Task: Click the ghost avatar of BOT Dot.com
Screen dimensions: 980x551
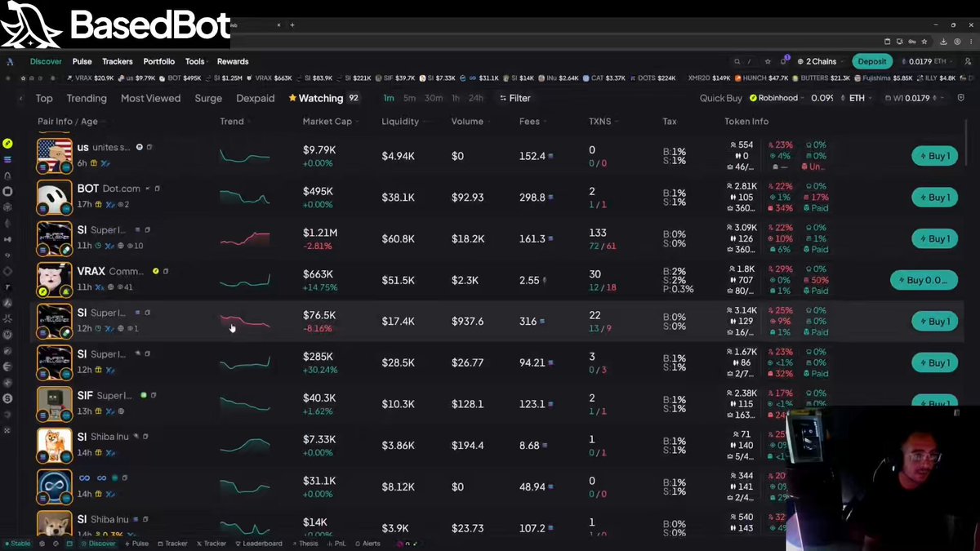Action: click(54, 197)
